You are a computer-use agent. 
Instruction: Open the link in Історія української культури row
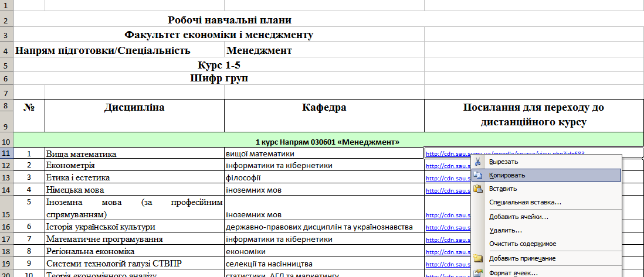[448, 228]
